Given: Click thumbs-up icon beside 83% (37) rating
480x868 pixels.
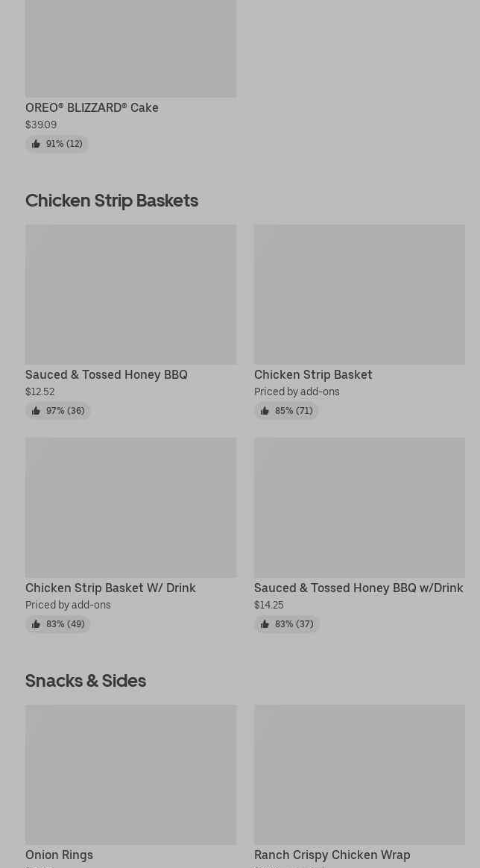Looking at the screenshot, I should pos(265,624).
